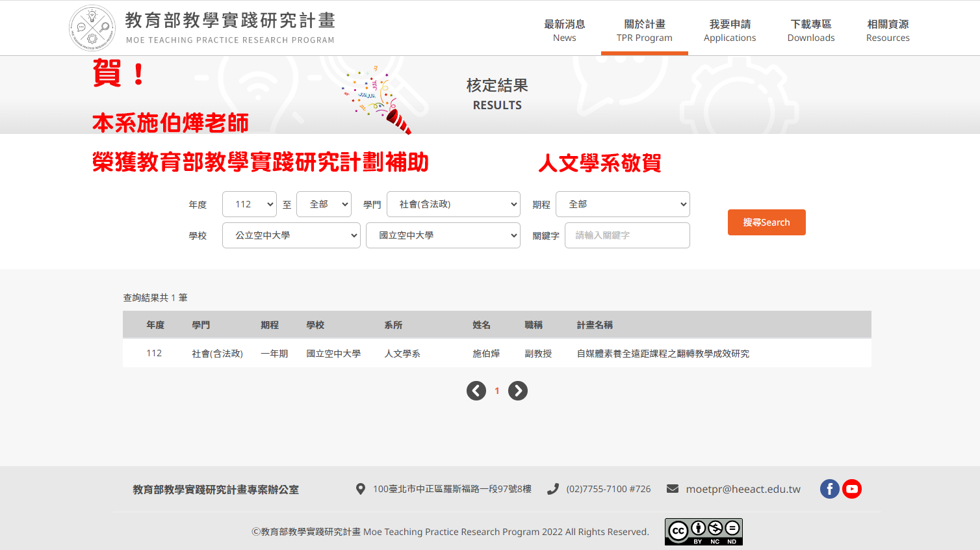Click the orange 搜尋Search button
Viewport: 980px width, 550px height.
tap(767, 222)
